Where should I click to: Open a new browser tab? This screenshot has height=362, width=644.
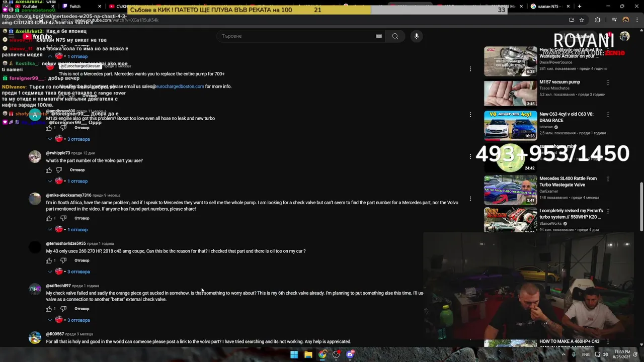[580, 7]
